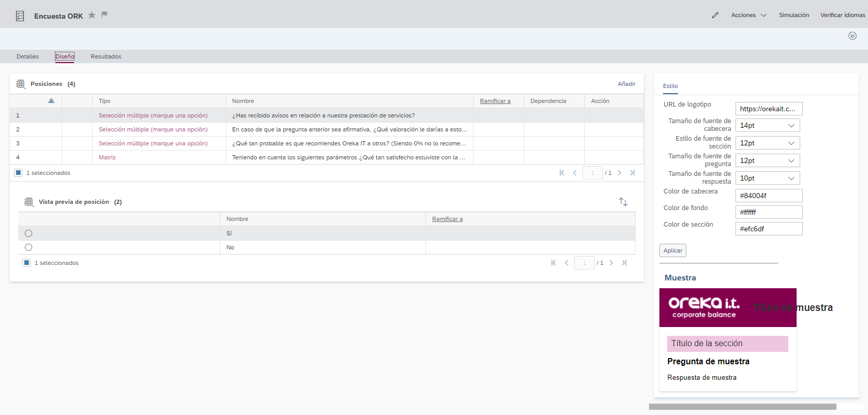
Task: Click Nombre column header in Posiciones table
Action: (x=349, y=101)
